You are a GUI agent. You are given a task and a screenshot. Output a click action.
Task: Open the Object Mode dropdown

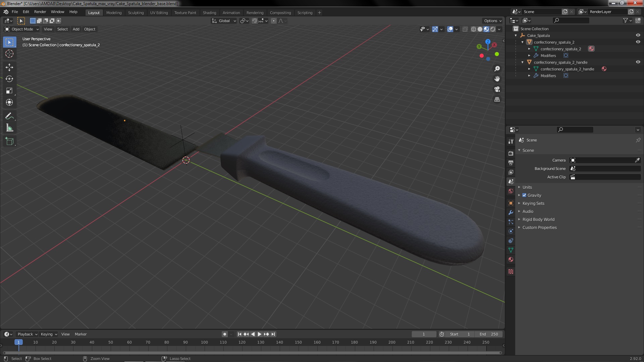click(21, 29)
